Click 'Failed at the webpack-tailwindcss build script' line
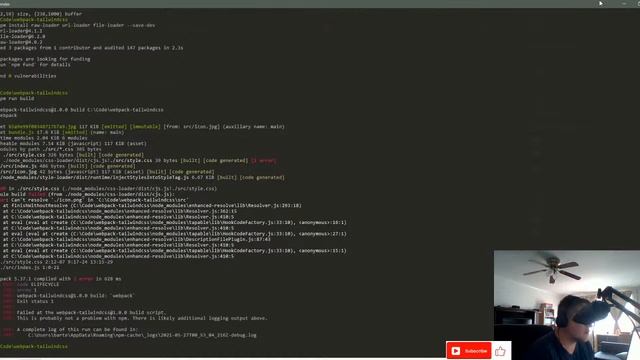The image size is (640, 360). pyautogui.click(x=91, y=312)
